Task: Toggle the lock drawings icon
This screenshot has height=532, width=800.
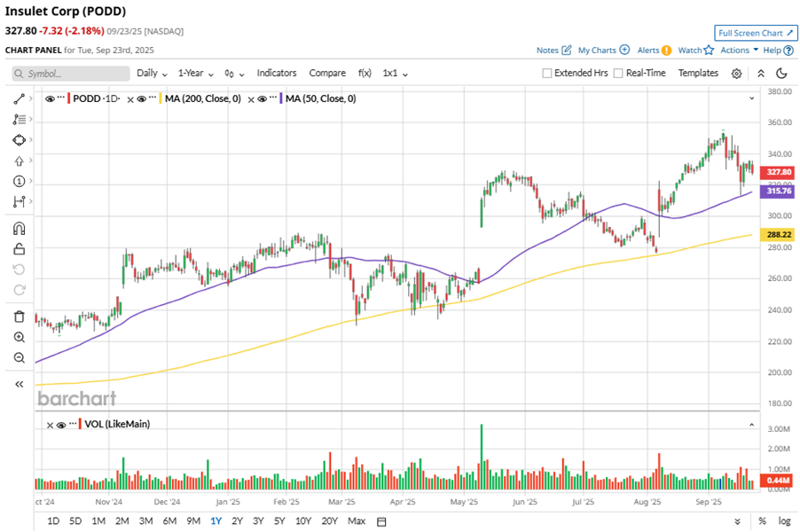Action: click(19, 249)
